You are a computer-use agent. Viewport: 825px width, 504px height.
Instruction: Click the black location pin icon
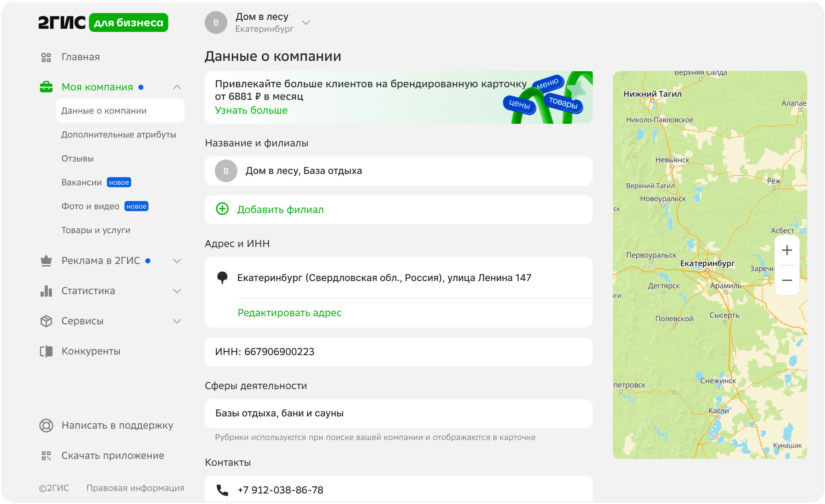click(x=222, y=277)
